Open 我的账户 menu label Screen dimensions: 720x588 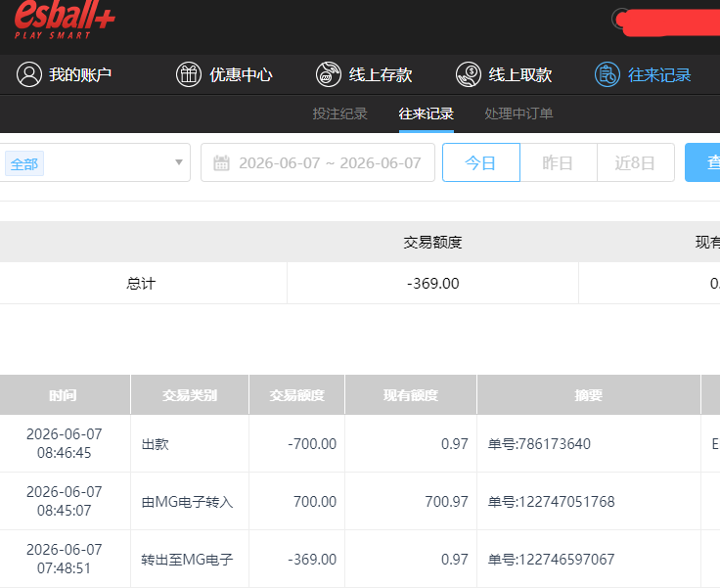[x=80, y=75]
